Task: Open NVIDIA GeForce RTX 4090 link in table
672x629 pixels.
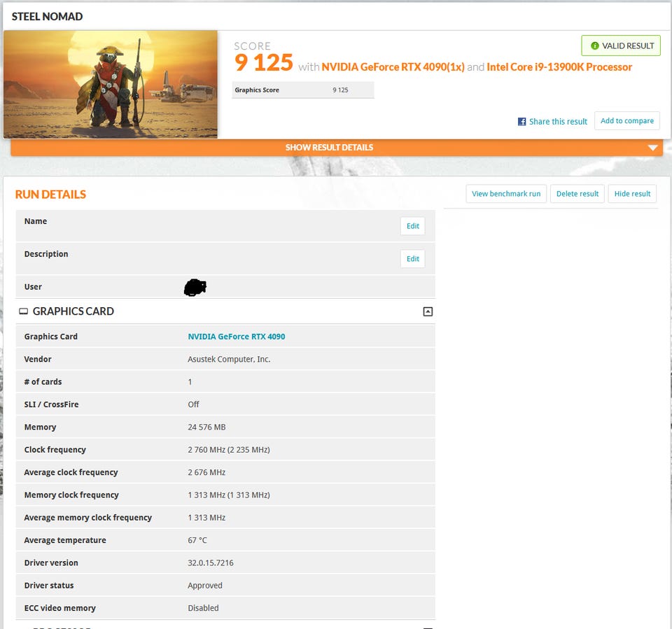Action: 236,337
